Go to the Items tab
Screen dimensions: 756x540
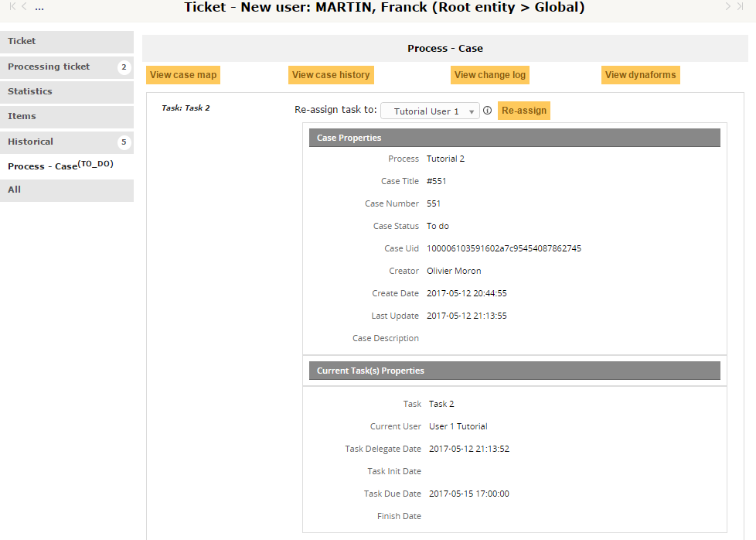pyautogui.click(x=66, y=116)
